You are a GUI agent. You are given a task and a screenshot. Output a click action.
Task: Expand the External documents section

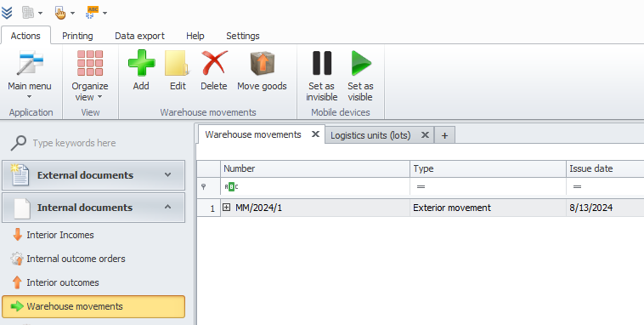click(167, 175)
